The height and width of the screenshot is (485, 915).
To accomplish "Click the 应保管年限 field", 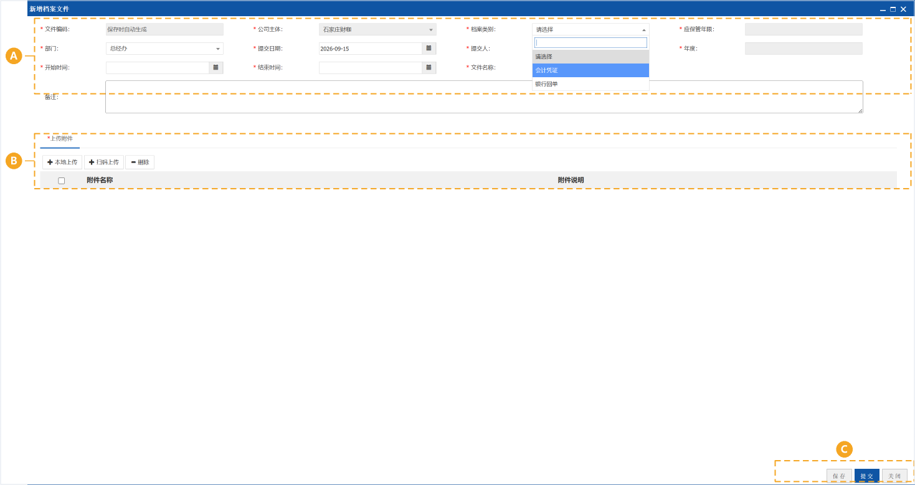I will pyautogui.click(x=804, y=29).
